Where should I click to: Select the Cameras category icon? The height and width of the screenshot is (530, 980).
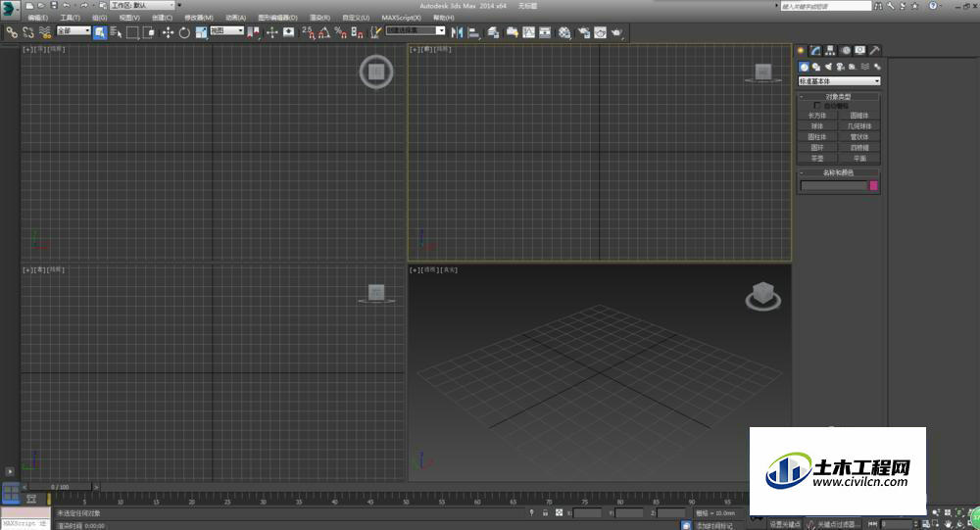click(840, 67)
